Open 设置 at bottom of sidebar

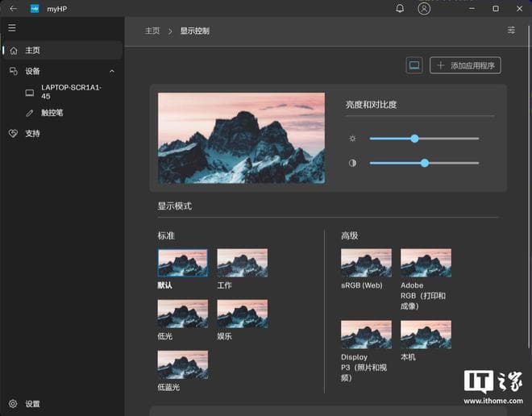[32, 404]
